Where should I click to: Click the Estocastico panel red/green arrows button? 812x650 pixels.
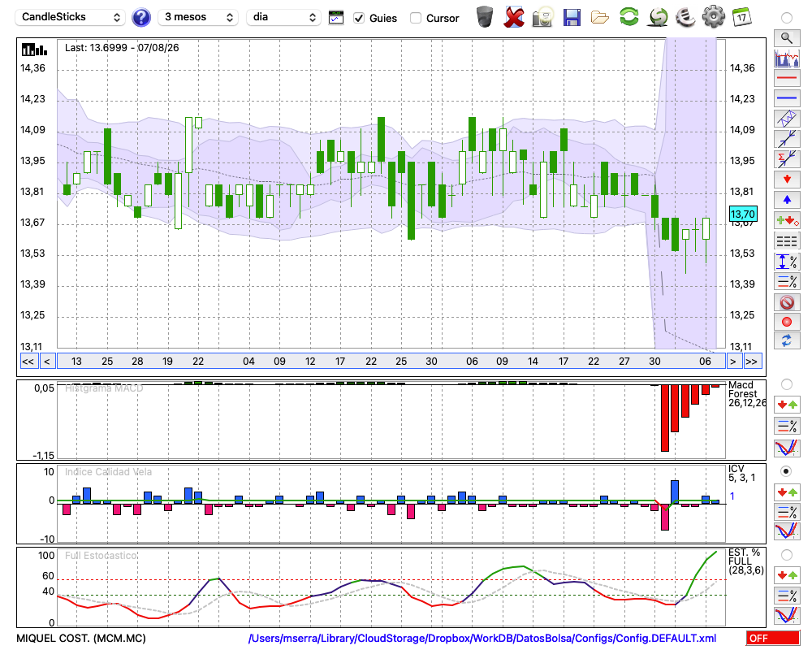tap(787, 574)
